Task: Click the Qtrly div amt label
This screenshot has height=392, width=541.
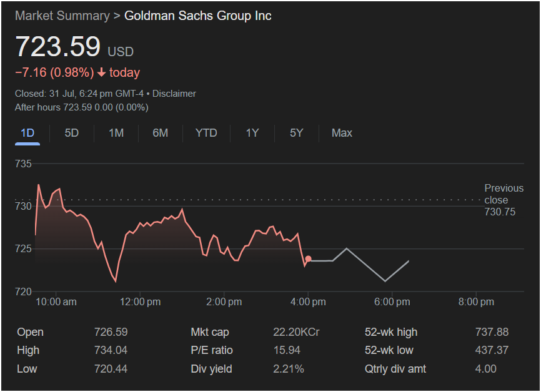Action: pos(395,369)
